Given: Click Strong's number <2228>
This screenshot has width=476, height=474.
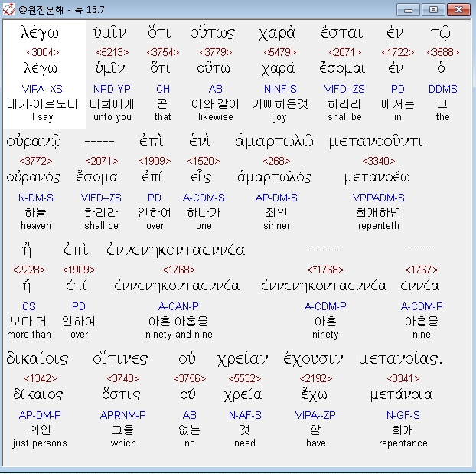Looking at the screenshot, I should [x=29, y=270].
